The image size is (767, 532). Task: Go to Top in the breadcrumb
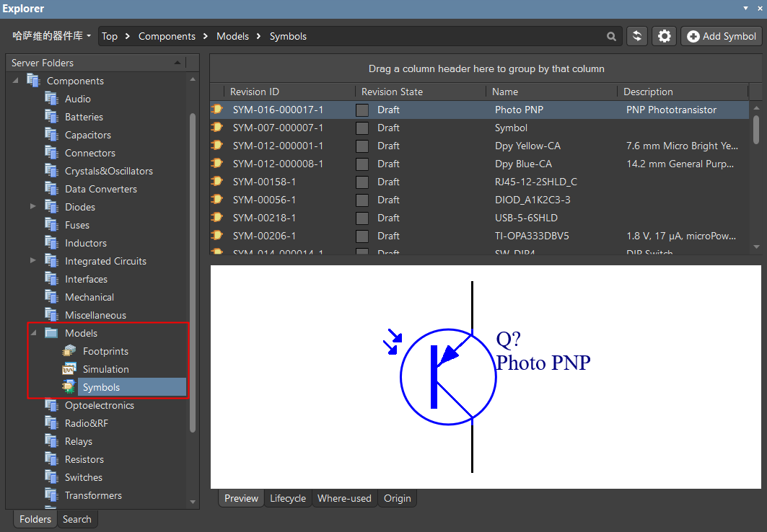click(x=110, y=36)
